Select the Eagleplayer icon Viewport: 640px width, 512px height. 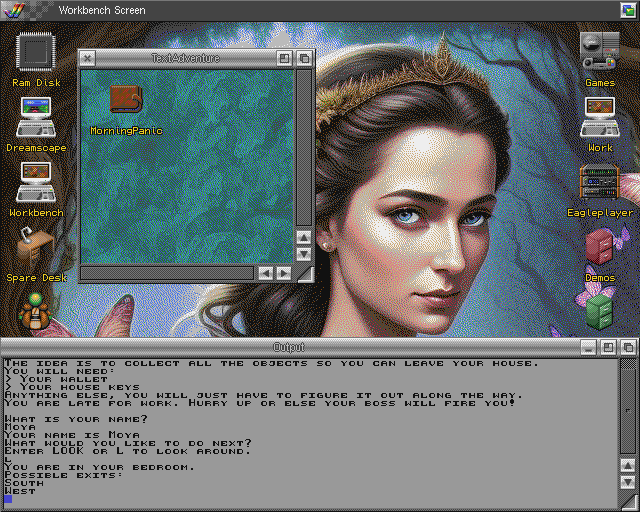click(599, 182)
